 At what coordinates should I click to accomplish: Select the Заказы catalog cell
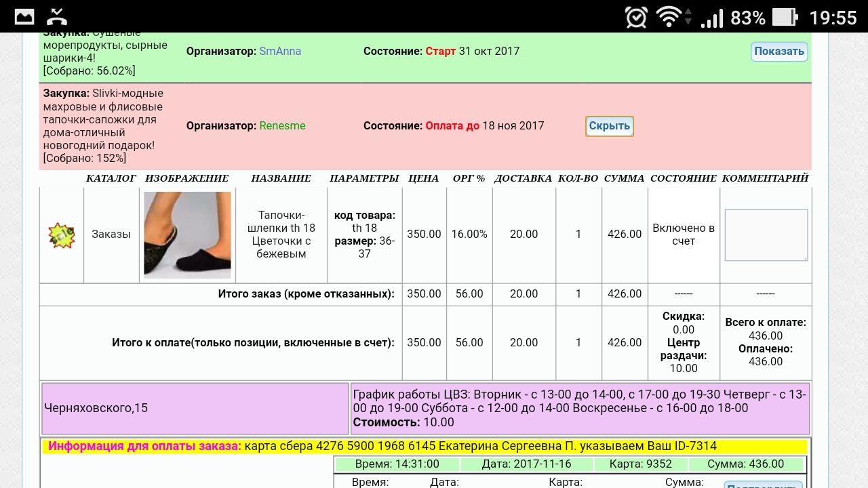pyautogui.click(x=111, y=235)
